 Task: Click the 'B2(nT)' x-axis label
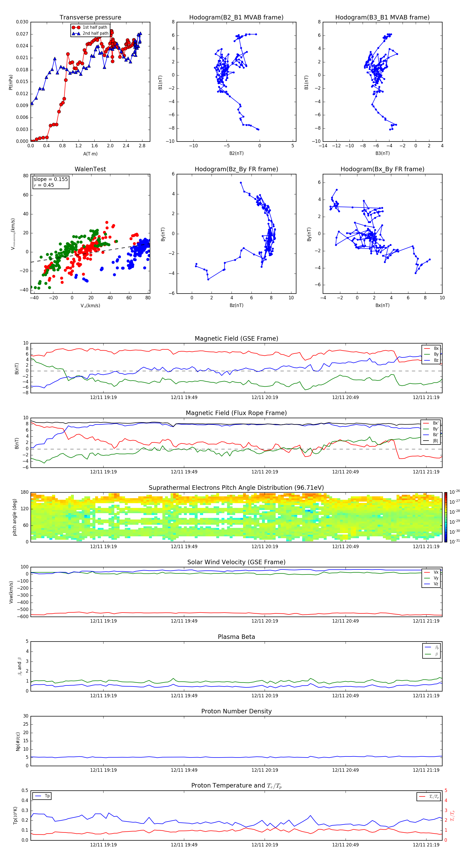[x=236, y=153]
